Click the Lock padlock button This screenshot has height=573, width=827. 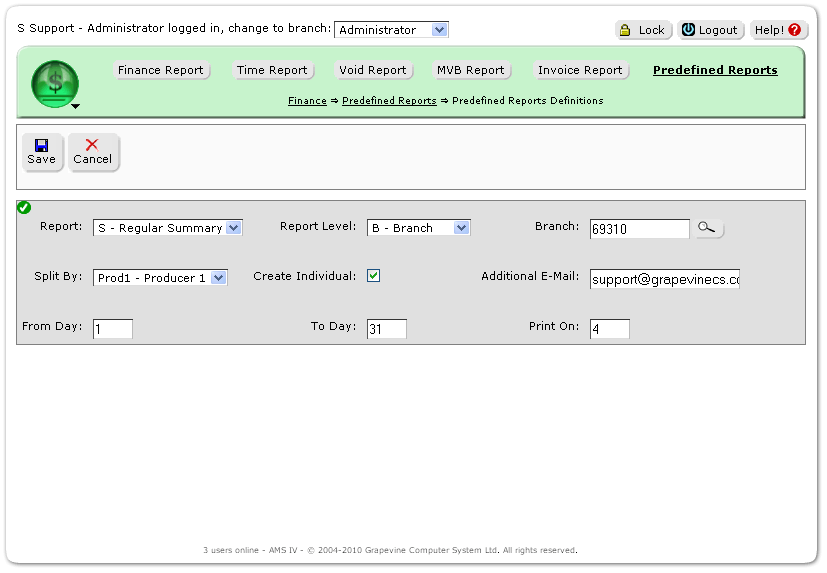642,30
